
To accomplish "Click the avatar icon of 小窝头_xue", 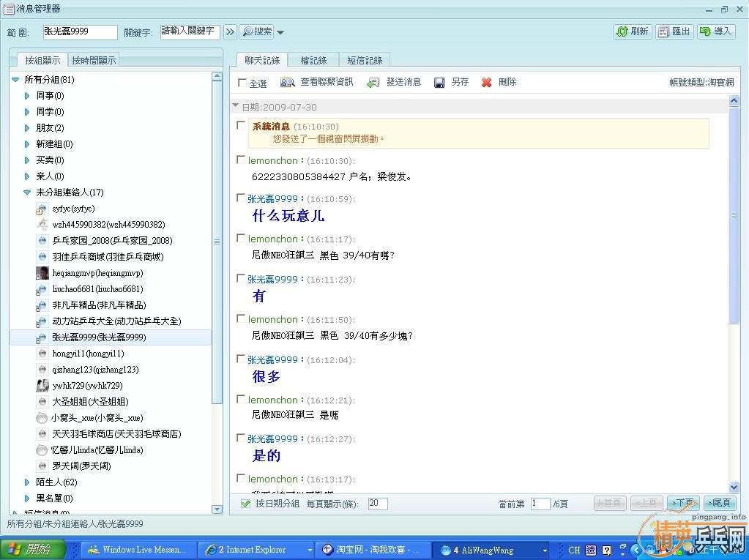I will click(42, 418).
